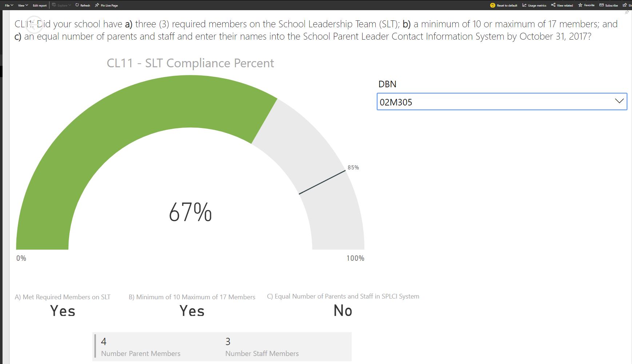Click the 100% gauge end label
Image resolution: width=632 pixels, height=364 pixels.
[x=355, y=258]
